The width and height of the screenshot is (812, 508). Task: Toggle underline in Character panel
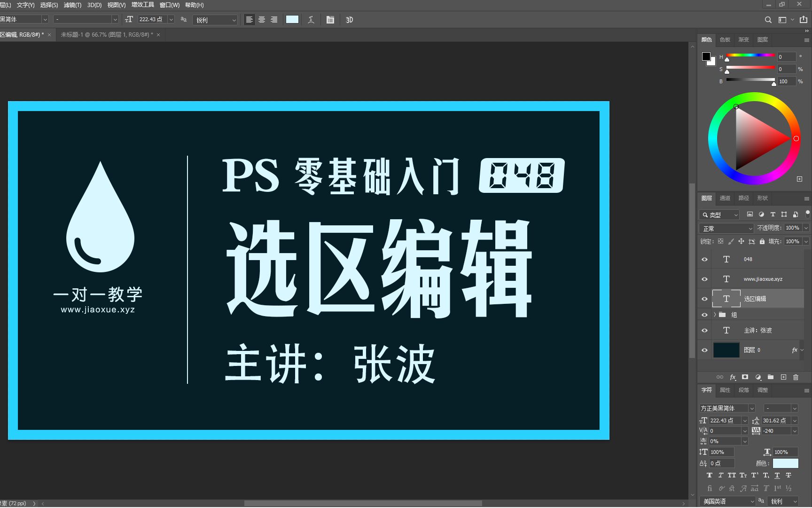click(x=777, y=475)
